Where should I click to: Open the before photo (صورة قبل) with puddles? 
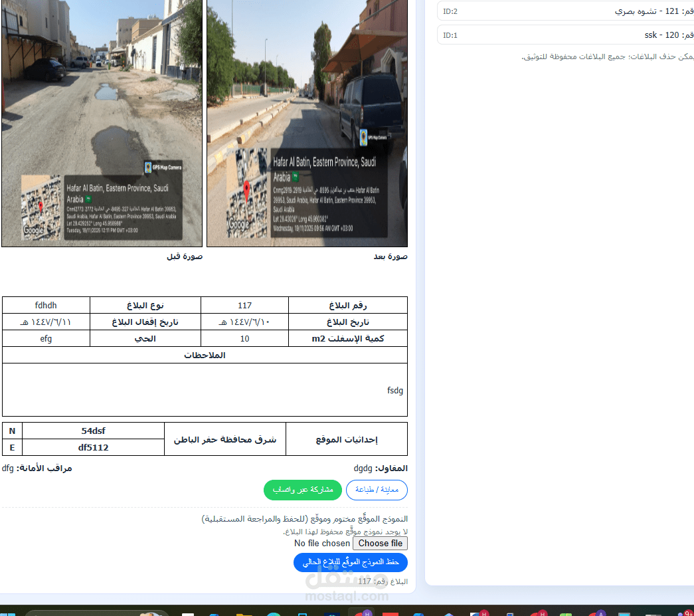102,123
